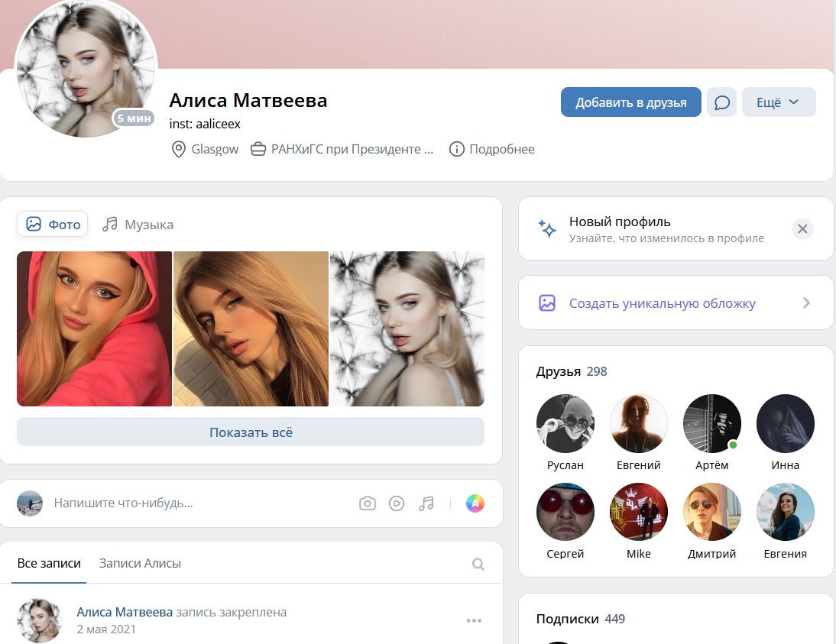This screenshot has height=644, width=836.
Task: Click the РАНХиГС при Президенте workplace text
Action: [352, 149]
